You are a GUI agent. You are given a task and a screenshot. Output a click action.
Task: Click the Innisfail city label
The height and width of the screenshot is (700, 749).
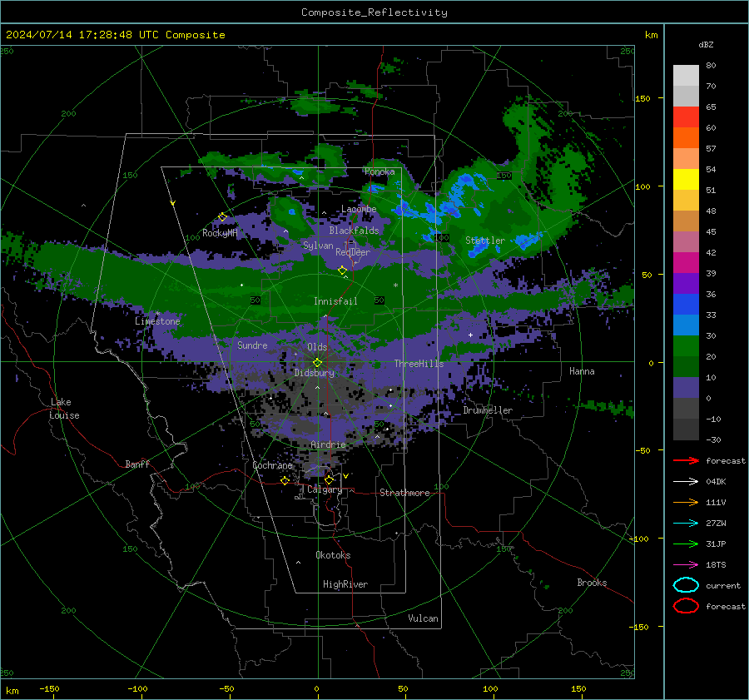pos(335,301)
